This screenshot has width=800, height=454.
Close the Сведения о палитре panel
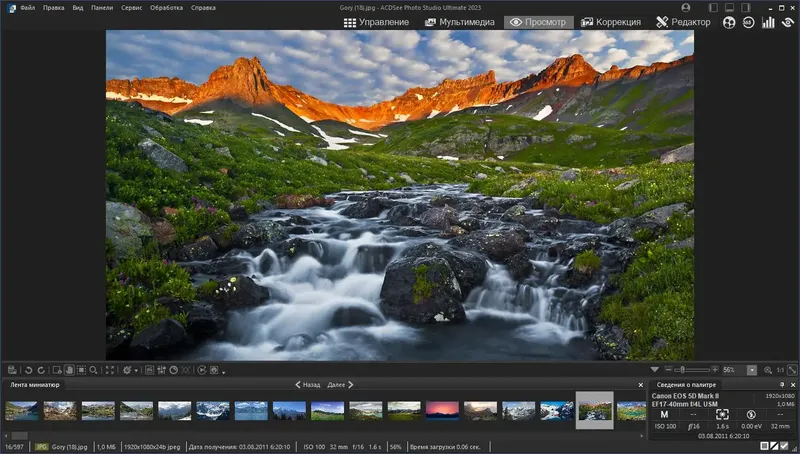coord(793,385)
